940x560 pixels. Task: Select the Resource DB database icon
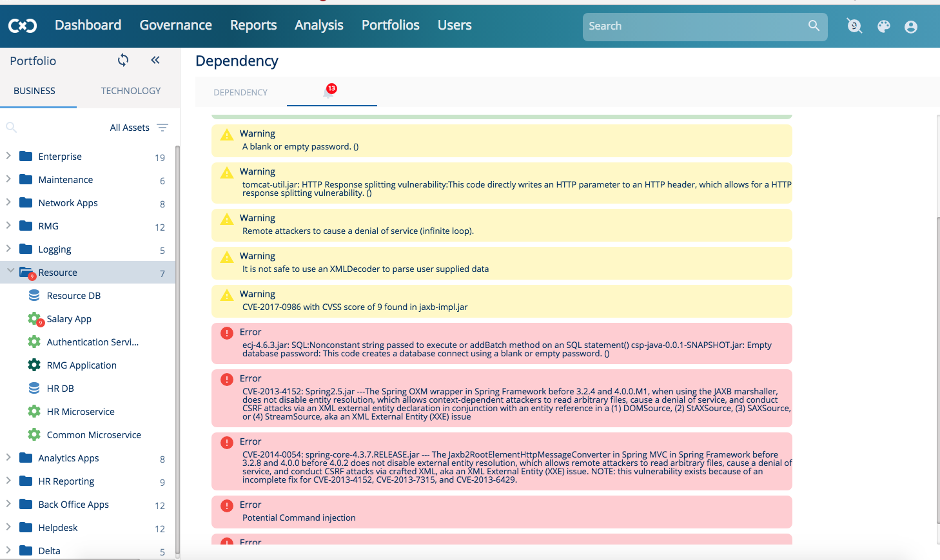click(x=34, y=295)
